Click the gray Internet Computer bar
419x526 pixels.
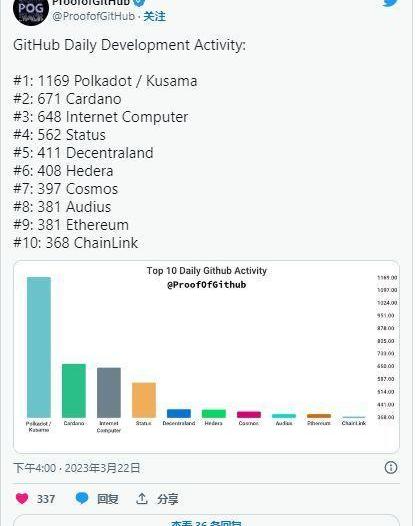pyautogui.click(x=109, y=393)
